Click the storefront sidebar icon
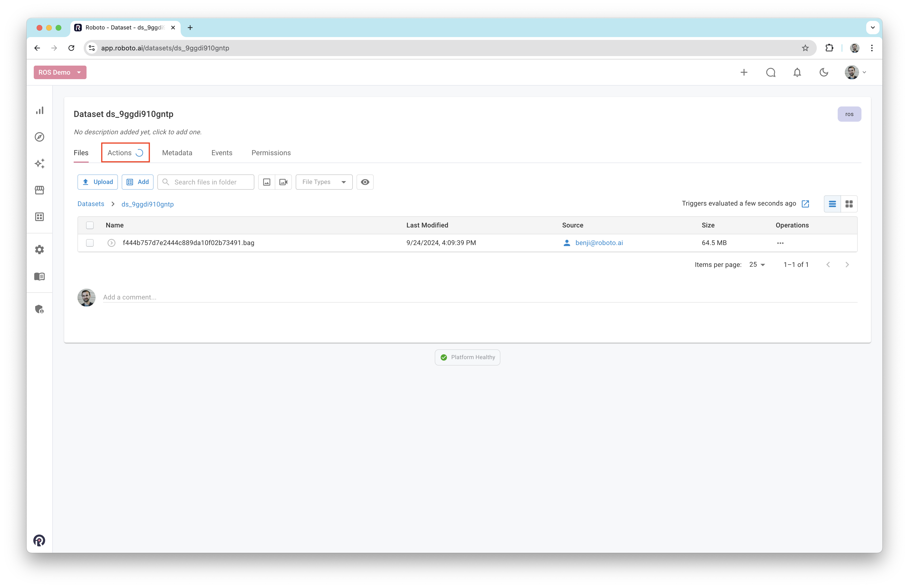 [x=40, y=190]
